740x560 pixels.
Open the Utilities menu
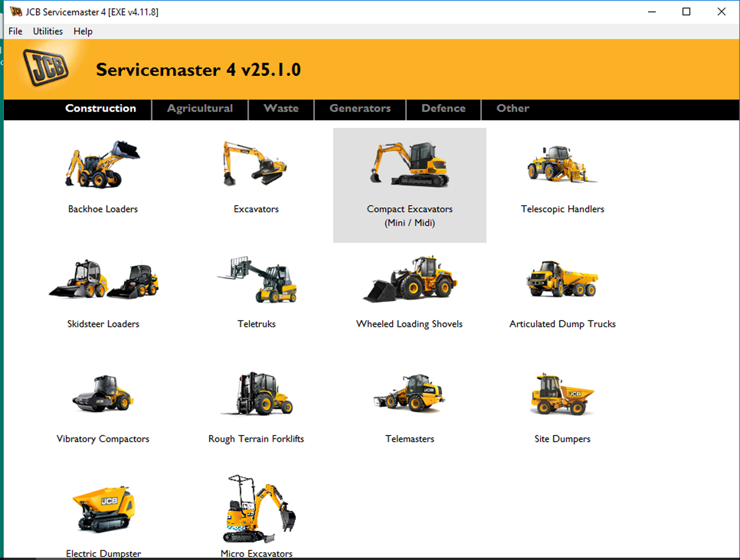pyautogui.click(x=48, y=31)
